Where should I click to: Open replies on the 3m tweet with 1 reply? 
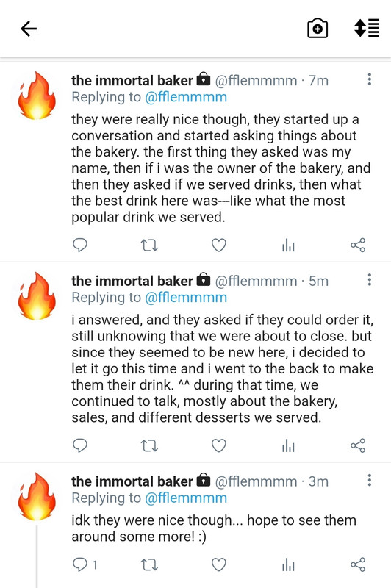[x=85, y=564]
